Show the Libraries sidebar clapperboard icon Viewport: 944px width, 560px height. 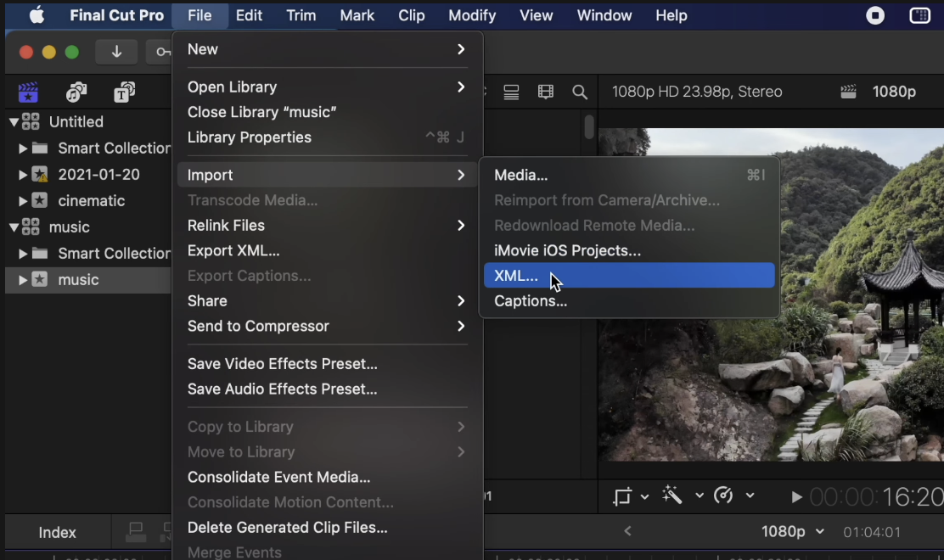tap(28, 92)
